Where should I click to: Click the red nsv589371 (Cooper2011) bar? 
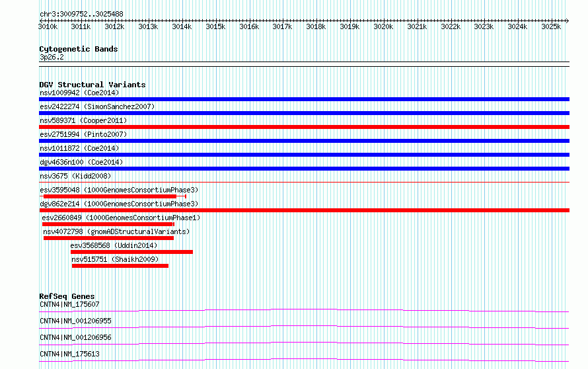[x=304, y=127]
